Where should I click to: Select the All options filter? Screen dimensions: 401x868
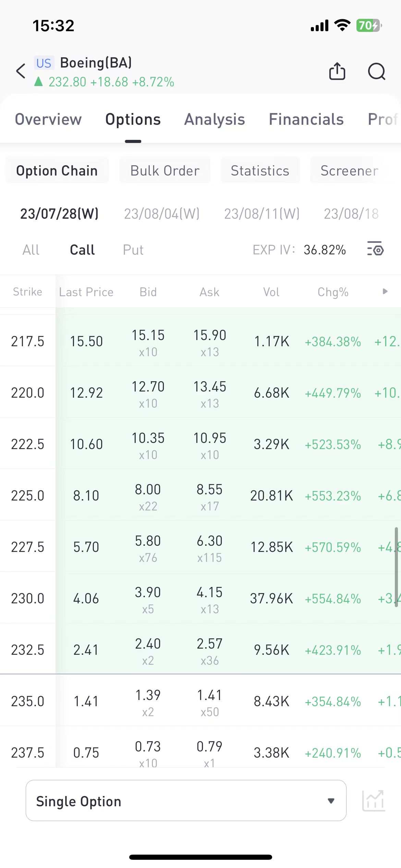pos(31,250)
